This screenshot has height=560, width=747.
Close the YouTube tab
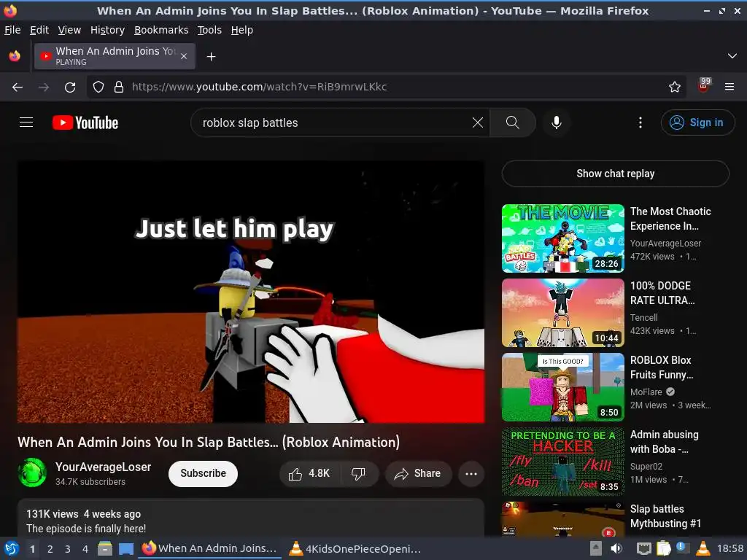tap(184, 56)
